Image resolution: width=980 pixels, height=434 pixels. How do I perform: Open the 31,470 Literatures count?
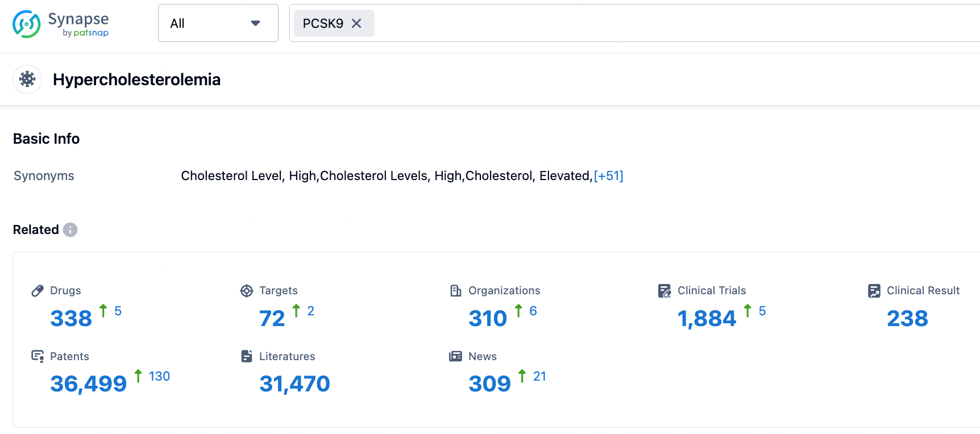tap(294, 384)
